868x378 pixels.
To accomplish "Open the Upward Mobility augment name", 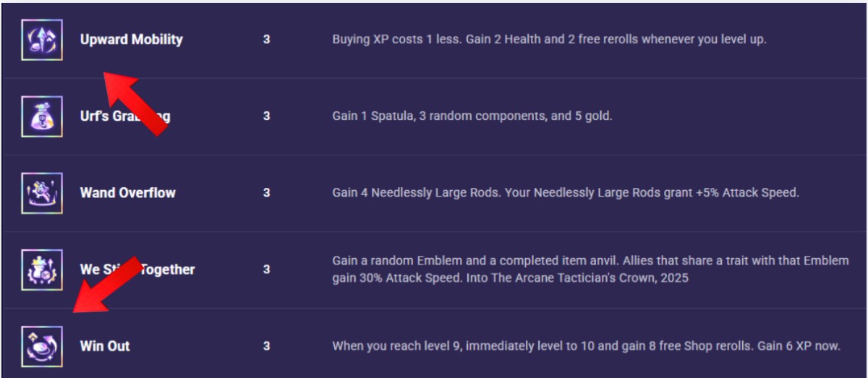I will coord(131,40).
